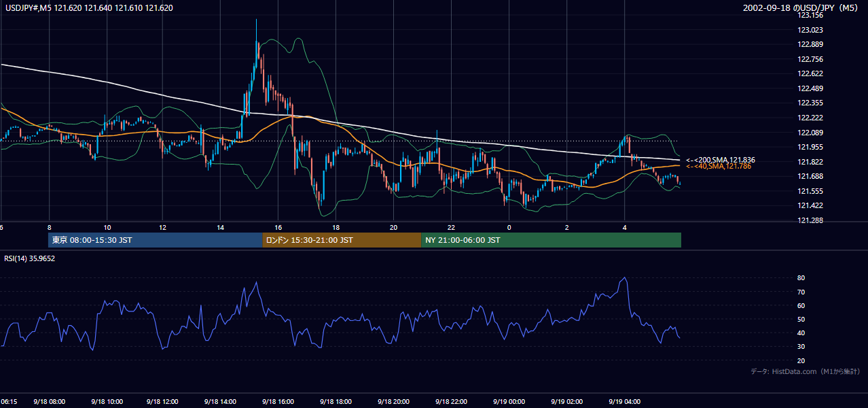The image size is (868, 408).
Task: Click price axis value 122.622
Action: point(810,73)
